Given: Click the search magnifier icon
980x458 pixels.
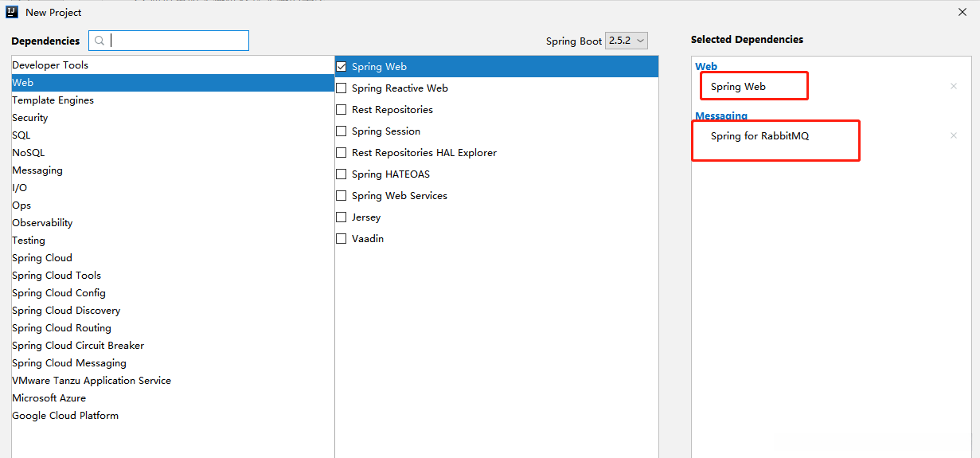Looking at the screenshot, I should pos(100,41).
